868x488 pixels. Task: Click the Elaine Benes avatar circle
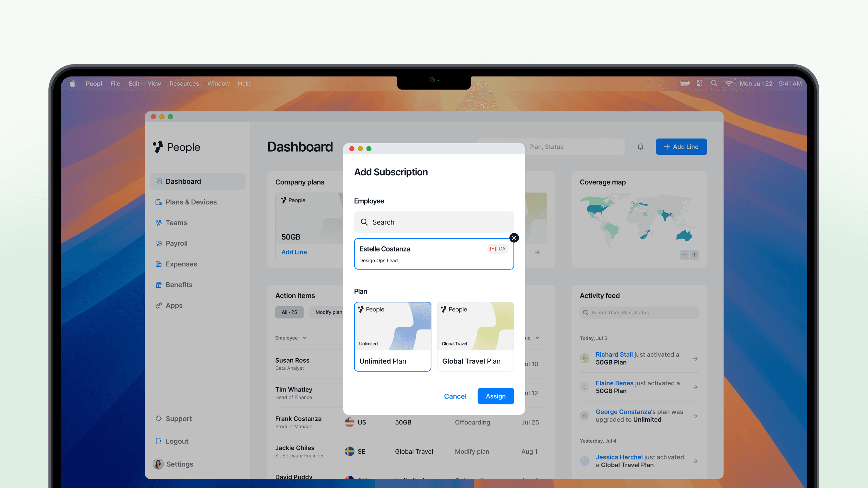point(584,387)
